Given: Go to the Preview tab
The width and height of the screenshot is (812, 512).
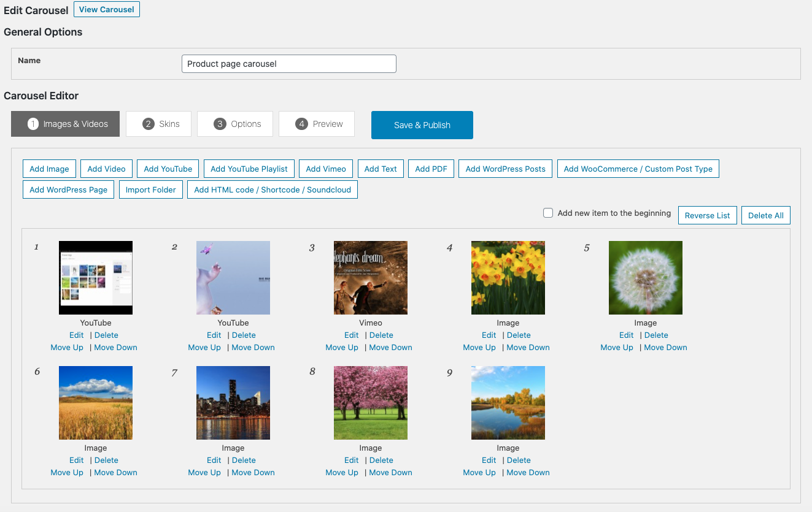Looking at the screenshot, I should pos(317,124).
